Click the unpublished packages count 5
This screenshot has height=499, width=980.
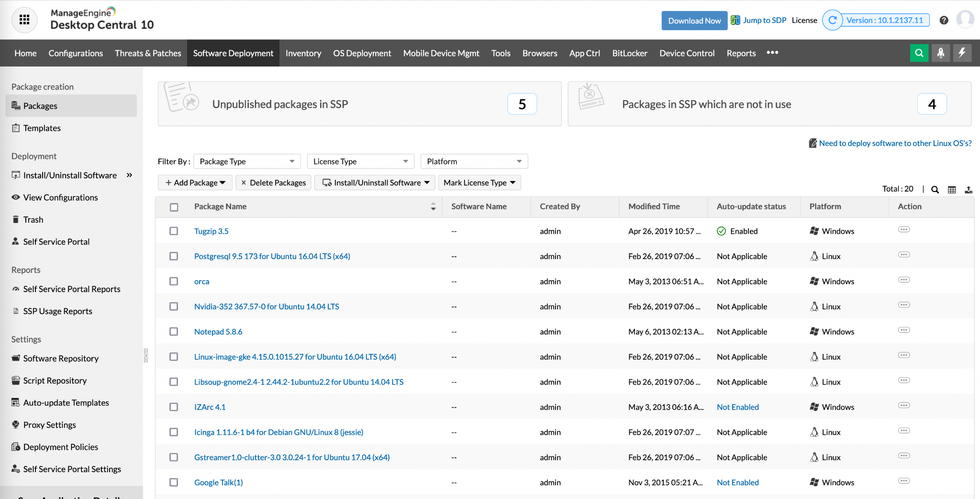[x=522, y=104]
